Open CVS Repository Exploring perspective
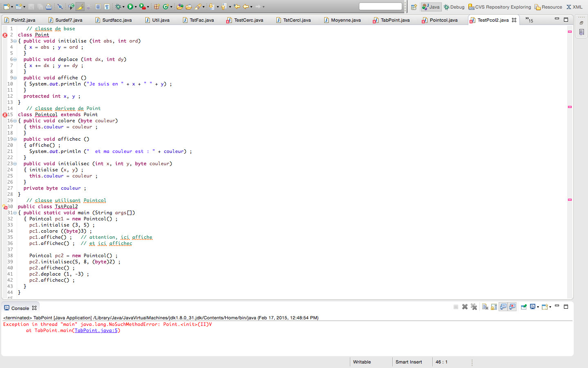Viewport: 588px width, 368px height. point(499,7)
